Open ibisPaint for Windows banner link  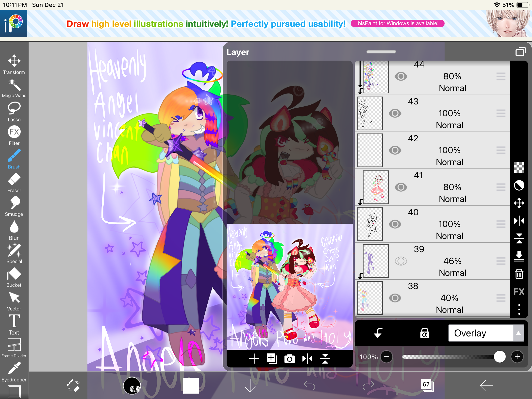397,23
